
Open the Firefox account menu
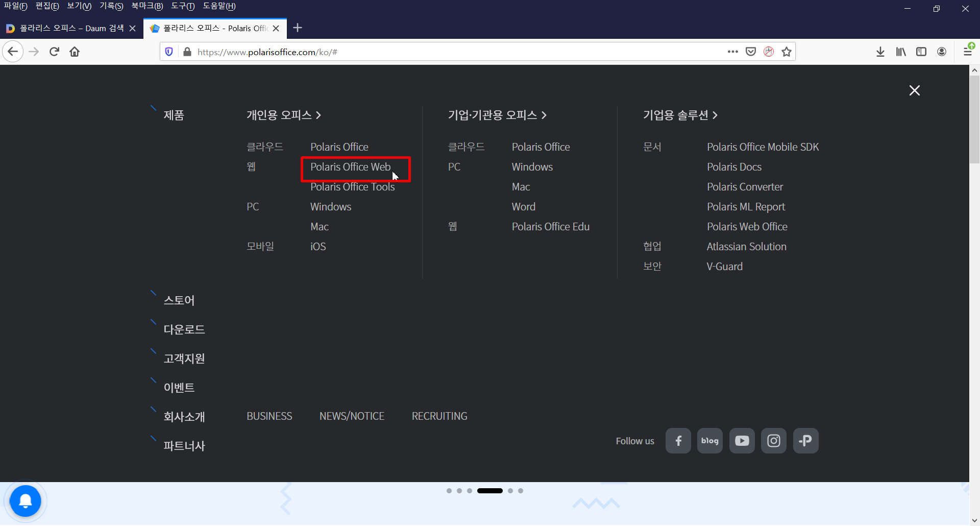point(942,52)
